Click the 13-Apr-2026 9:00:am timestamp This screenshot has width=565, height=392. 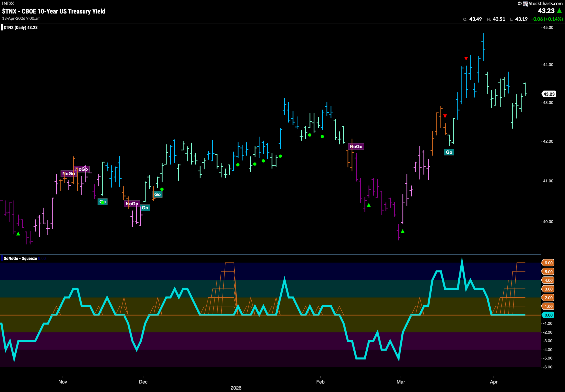point(21,19)
